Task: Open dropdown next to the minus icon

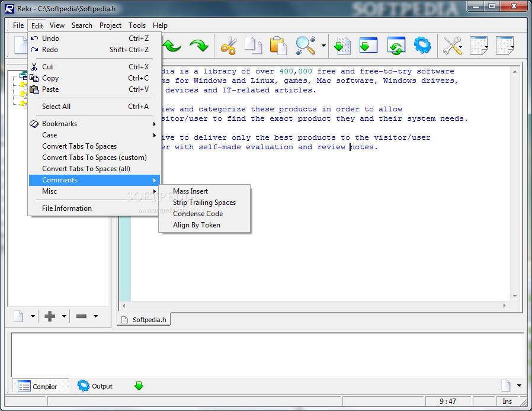Action: (96, 316)
